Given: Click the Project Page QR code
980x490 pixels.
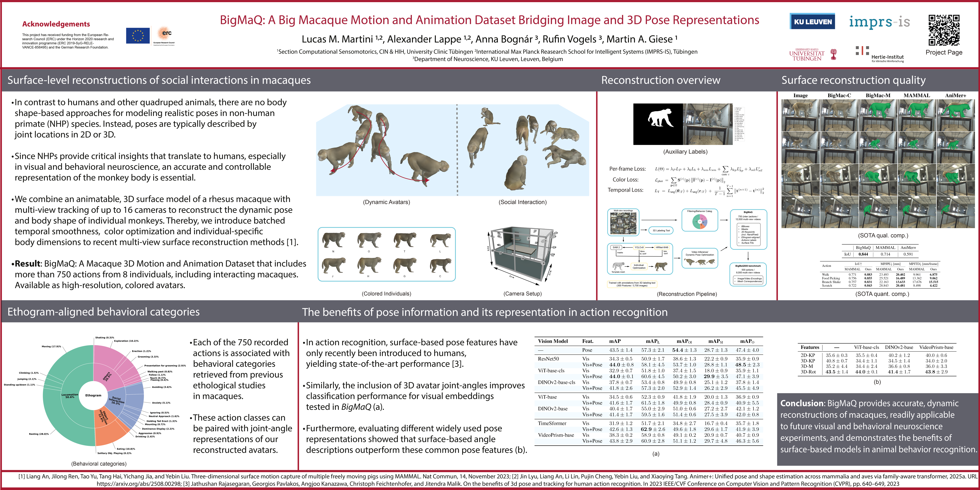Looking at the screenshot, I should pyautogui.click(x=943, y=30).
